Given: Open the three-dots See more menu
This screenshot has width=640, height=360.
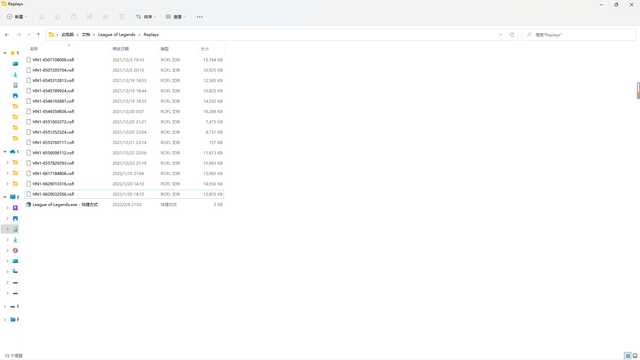Looking at the screenshot, I should click(200, 17).
